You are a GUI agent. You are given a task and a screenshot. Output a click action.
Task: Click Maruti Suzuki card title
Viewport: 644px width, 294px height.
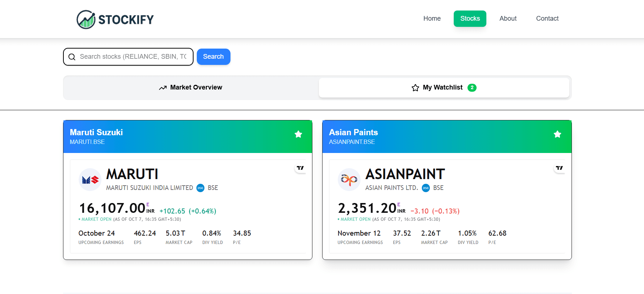point(96,132)
